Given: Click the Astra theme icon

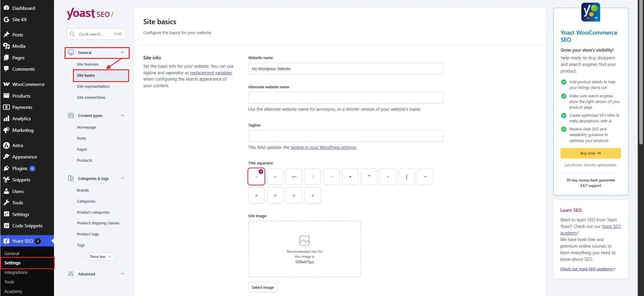Looking at the screenshot, I should (6, 145).
